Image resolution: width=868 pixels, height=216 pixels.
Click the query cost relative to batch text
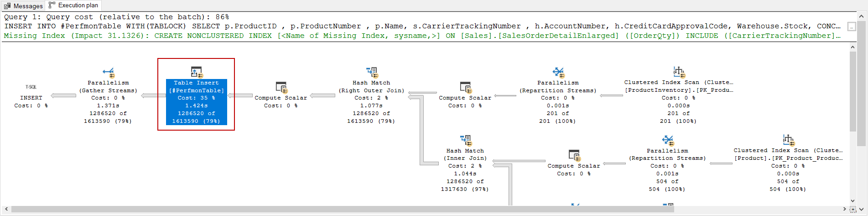coord(117,17)
